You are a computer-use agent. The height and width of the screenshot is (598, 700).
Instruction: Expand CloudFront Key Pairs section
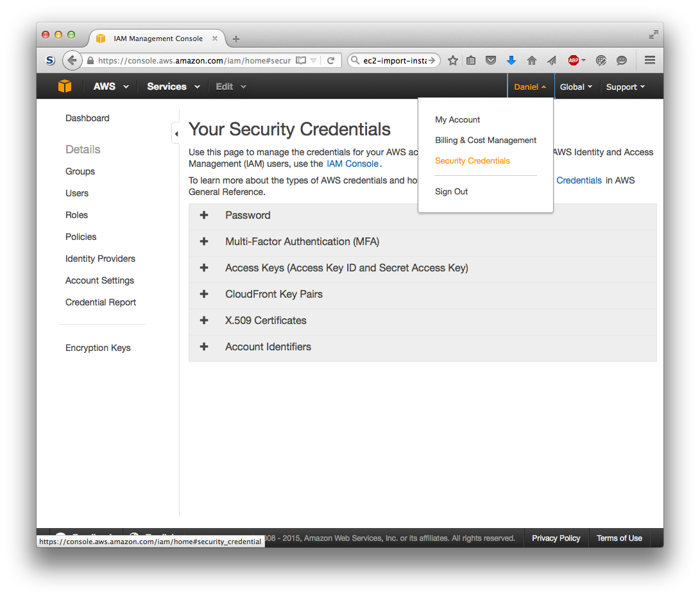422,295
